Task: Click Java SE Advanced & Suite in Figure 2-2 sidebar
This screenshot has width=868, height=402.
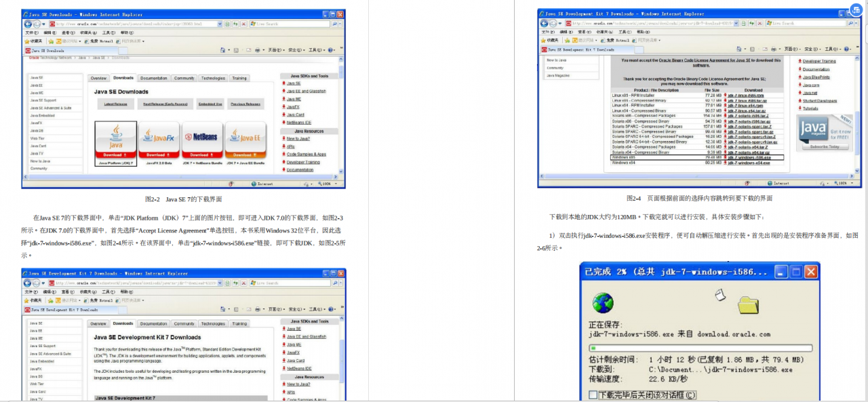Action: [51, 108]
